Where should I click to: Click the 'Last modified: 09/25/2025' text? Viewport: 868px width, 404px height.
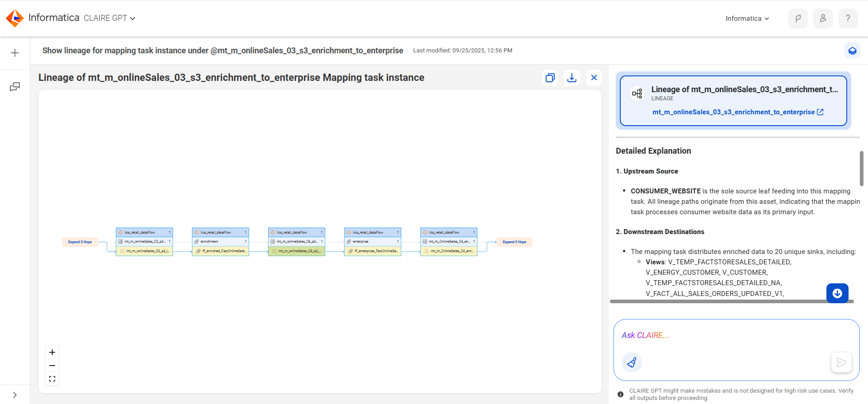coord(462,51)
